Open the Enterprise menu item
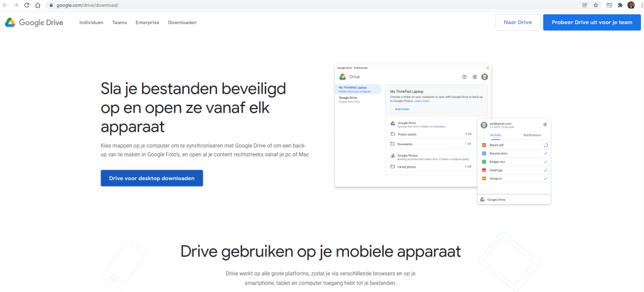 [147, 23]
